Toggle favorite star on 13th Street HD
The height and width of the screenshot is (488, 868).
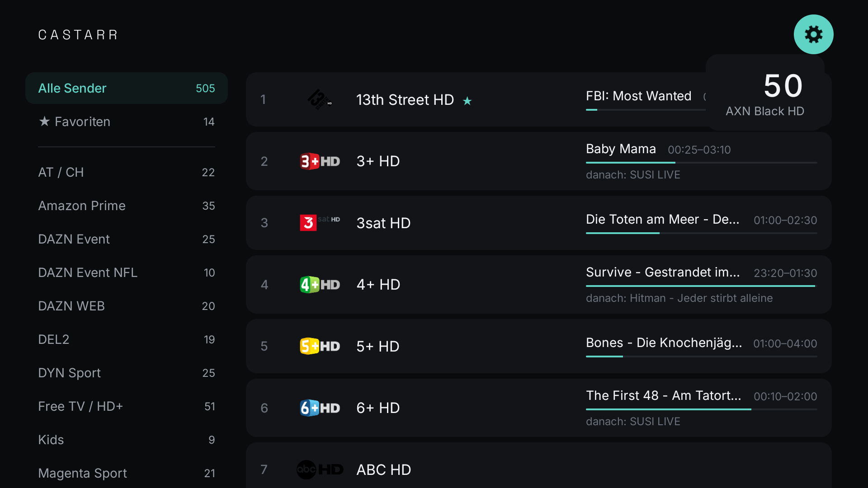coord(467,101)
